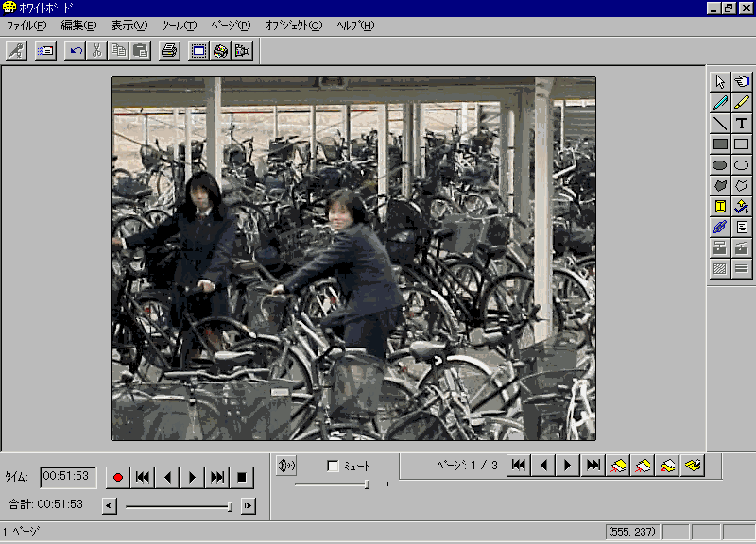Click the printer icon in toolbar
Image resolution: width=756 pixels, height=544 pixels.
click(168, 51)
